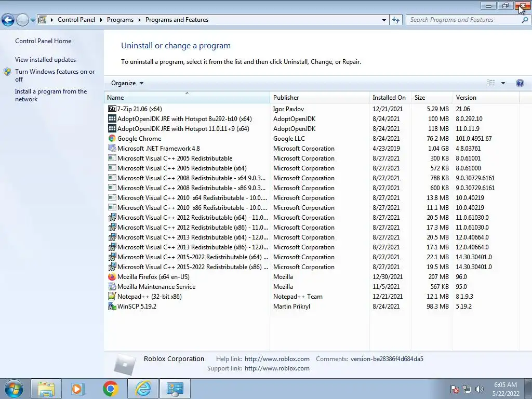Open the address bar history dropdown
Screen dimensions: 532x399
[x=384, y=20]
